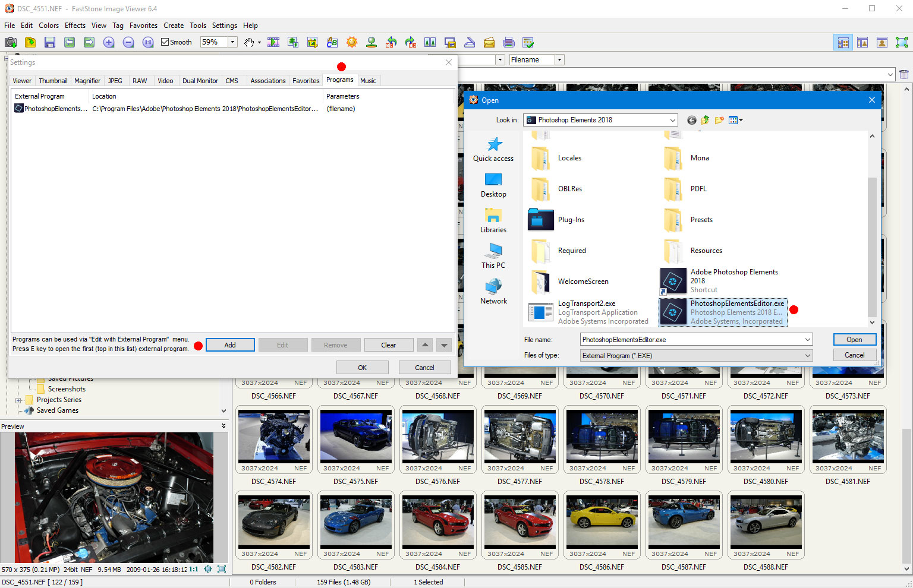
Task: Open the crop tool icon
Action: (312, 42)
